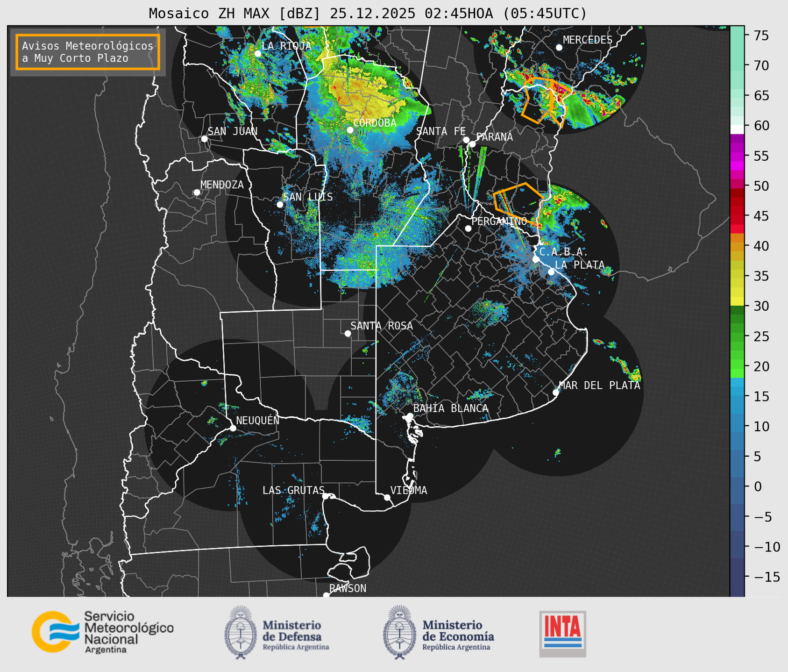Click the NEUQUÉN text label
The height and width of the screenshot is (672, 788).
pos(257,420)
